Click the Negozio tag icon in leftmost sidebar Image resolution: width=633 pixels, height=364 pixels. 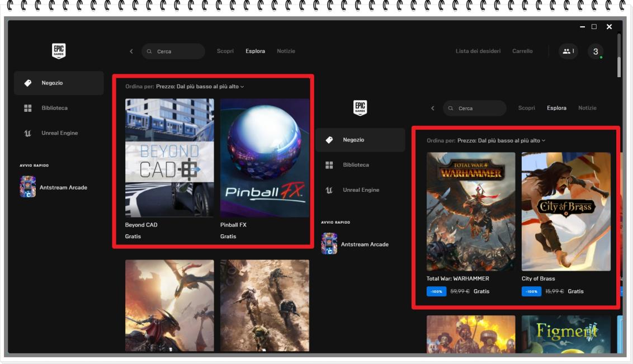[28, 83]
